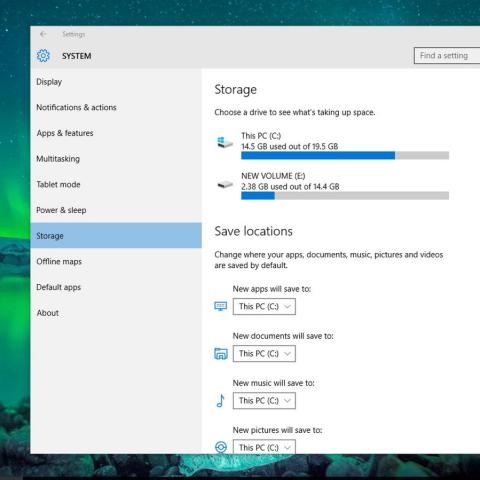Select the Storage sidebar item
Viewport: 480px width, 480px height.
pyautogui.click(x=116, y=236)
